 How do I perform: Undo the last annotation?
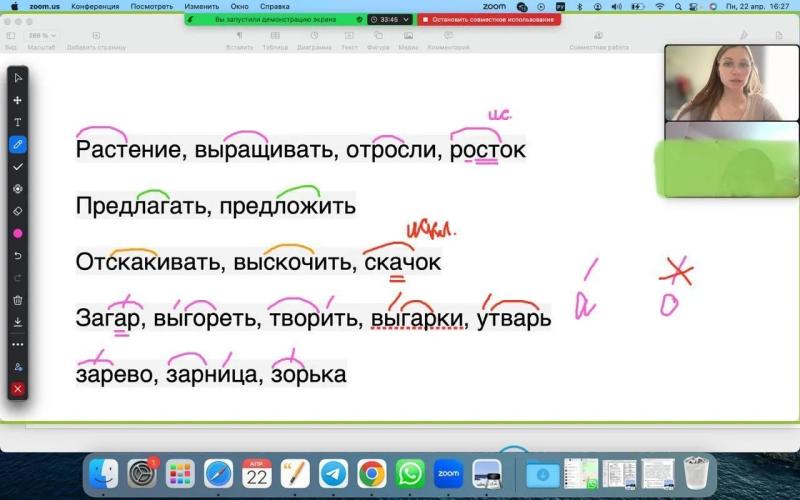tap(18, 256)
